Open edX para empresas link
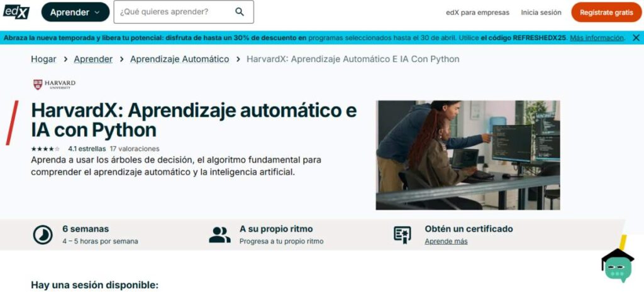 477,13
